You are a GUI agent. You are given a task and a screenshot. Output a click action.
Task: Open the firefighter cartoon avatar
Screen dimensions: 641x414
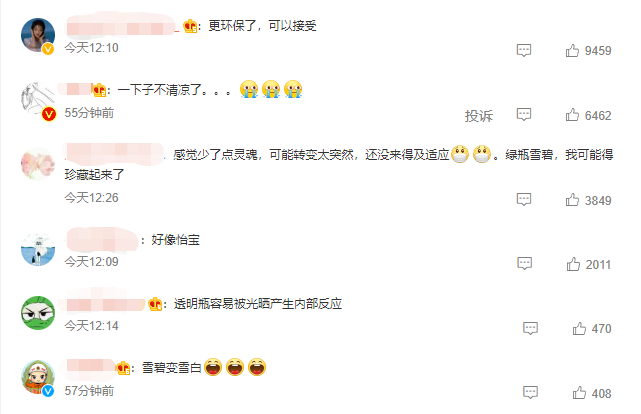pyautogui.click(x=38, y=377)
